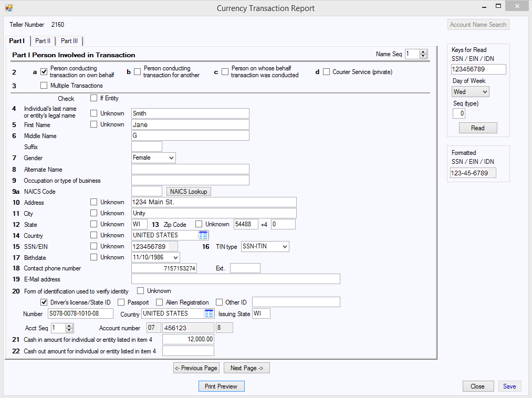Viewport: 532px width, 398px height.
Task: Click the Contact phone number field
Action: tap(164, 268)
